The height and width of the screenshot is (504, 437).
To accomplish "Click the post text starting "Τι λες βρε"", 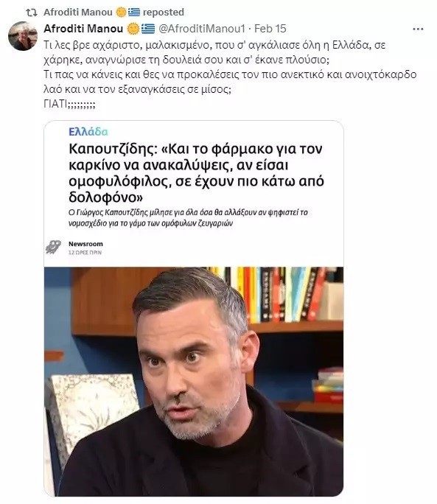I will pyautogui.click(x=230, y=74).
